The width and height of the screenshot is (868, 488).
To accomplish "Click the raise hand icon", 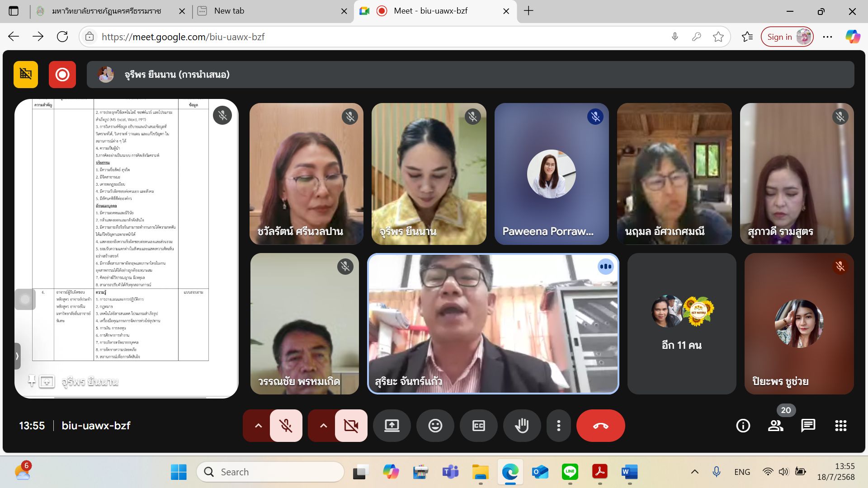I will [522, 425].
